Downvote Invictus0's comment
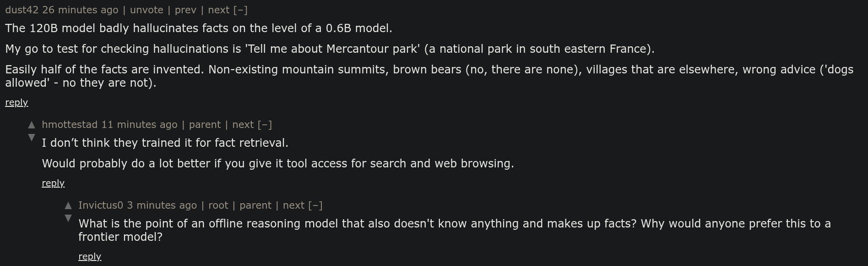 point(68,218)
